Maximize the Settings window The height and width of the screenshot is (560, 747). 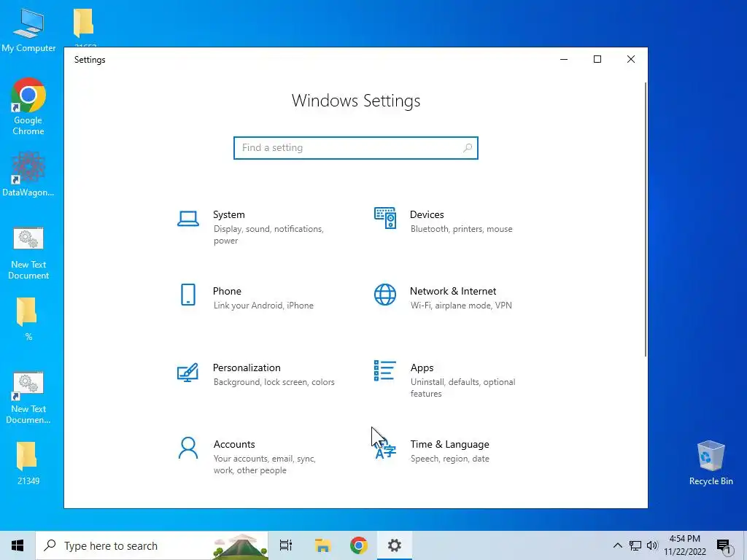click(x=597, y=59)
